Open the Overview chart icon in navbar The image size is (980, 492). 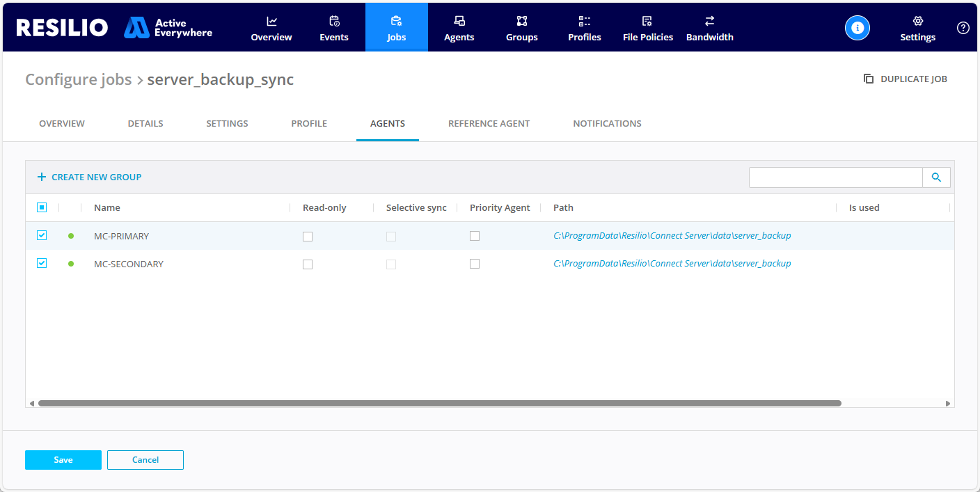click(x=271, y=22)
